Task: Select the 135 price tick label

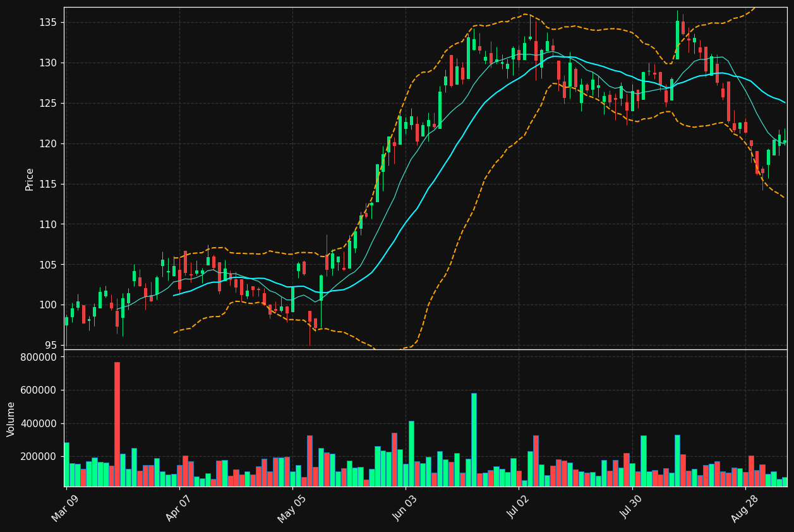Action: [x=48, y=23]
